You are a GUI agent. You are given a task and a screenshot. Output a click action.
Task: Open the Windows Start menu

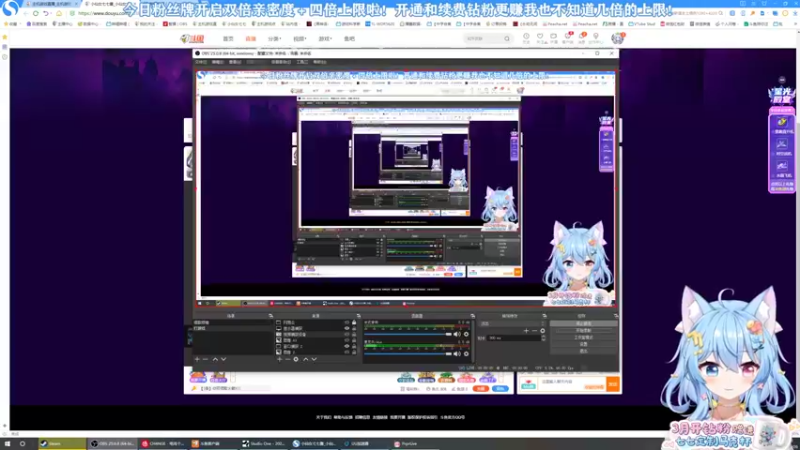[7, 443]
